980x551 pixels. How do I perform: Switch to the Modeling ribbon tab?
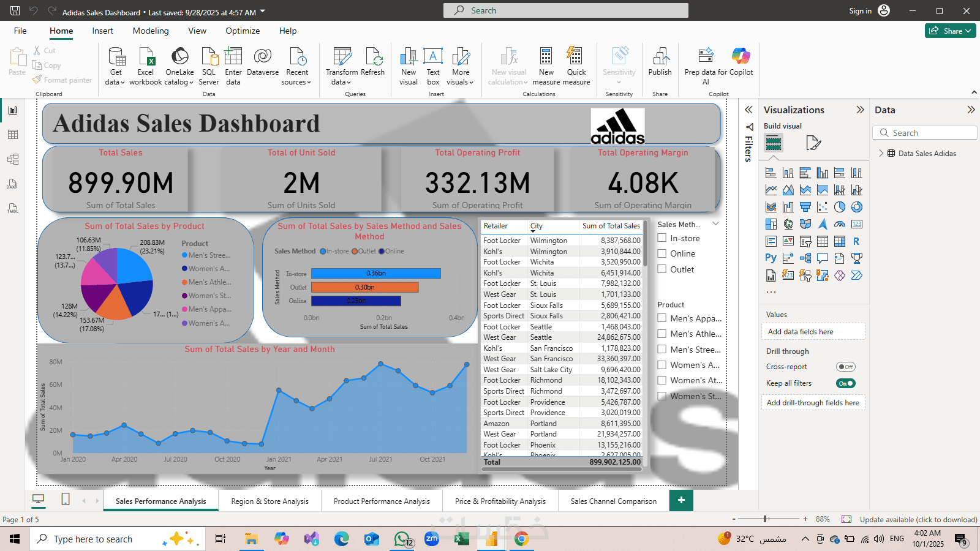[151, 31]
